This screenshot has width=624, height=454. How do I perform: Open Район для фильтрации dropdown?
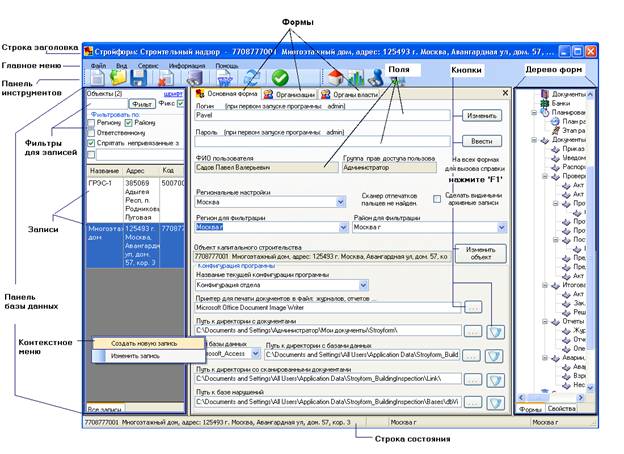[501, 228]
